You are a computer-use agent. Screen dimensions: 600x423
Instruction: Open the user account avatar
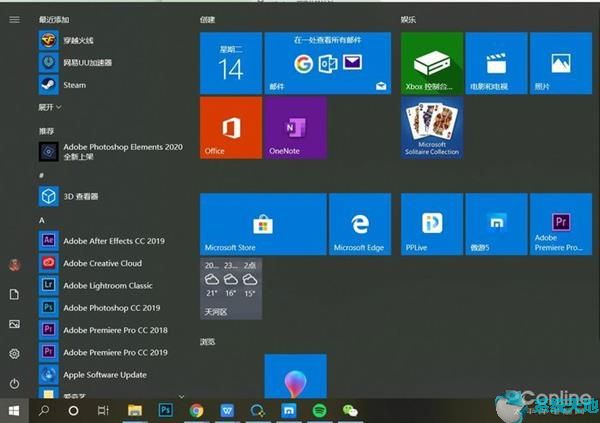click(15, 265)
